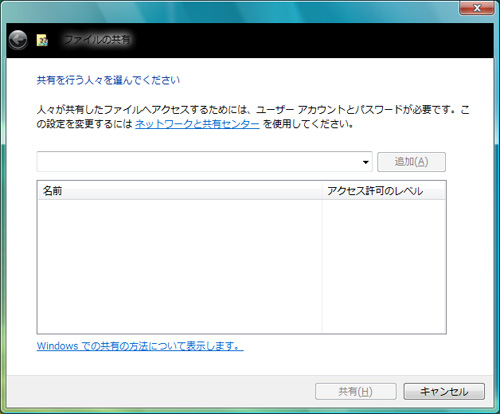Viewport: 500px width, 414px height.
Task: Click the gray footer bar beside 共有(H)
Action: [x=160, y=391]
